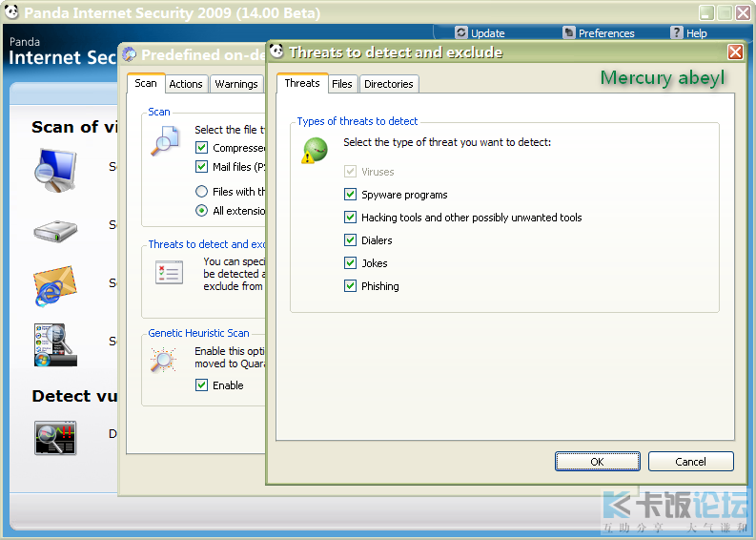Click the Cancel button
This screenshot has width=756, height=540.
690,462
